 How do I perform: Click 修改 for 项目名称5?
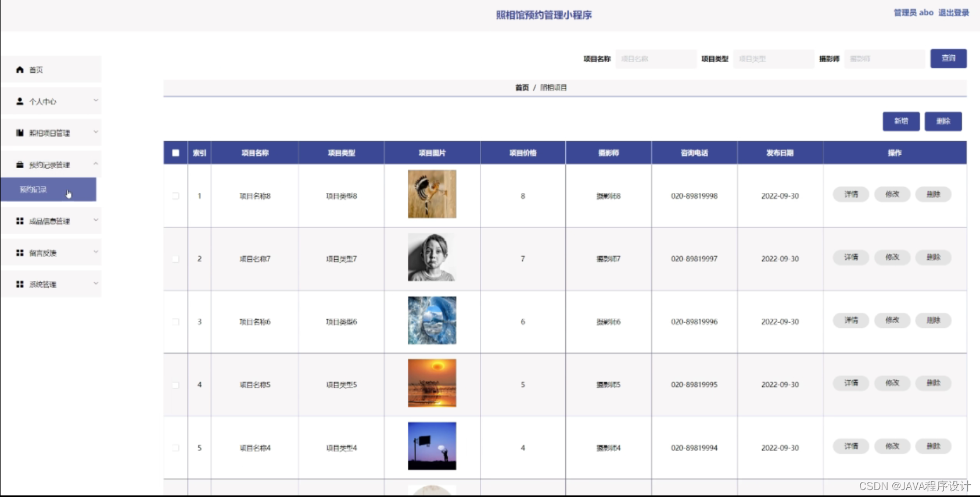892,383
